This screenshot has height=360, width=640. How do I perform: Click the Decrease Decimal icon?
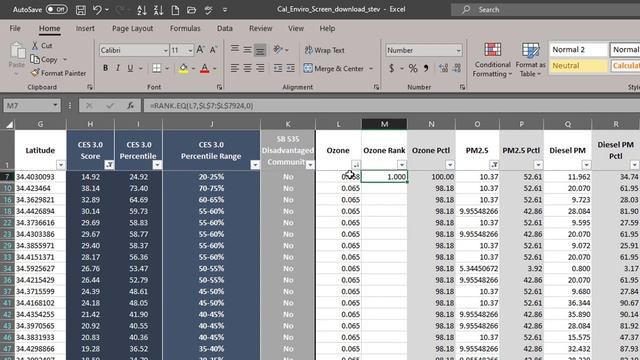pyautogui.click(x=456, y=68)
